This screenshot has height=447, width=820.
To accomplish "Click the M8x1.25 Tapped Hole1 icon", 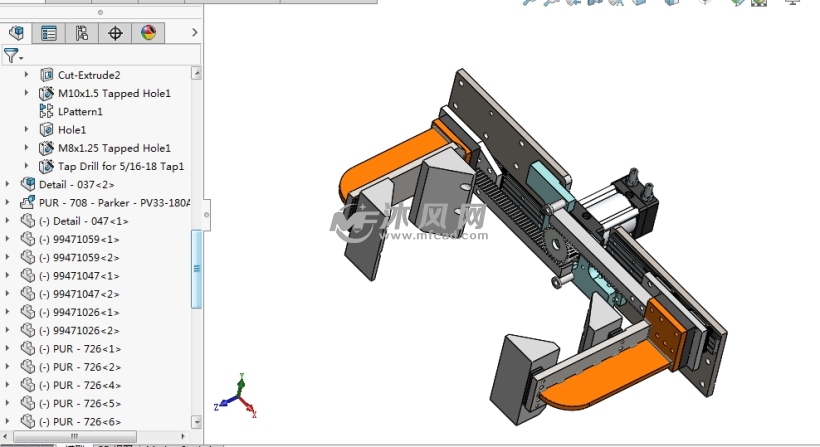I will point(46,148).
